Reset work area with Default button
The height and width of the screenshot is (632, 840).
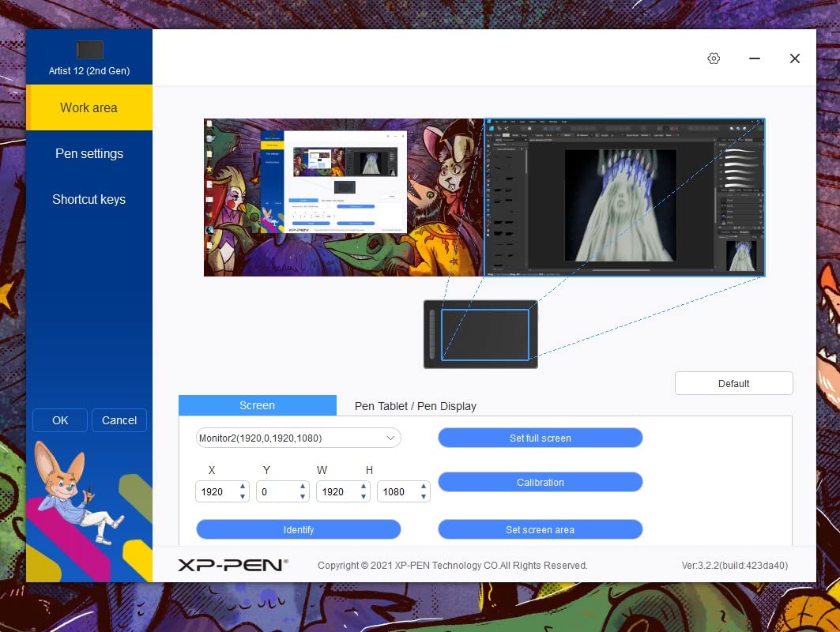[x=733, y=383]
